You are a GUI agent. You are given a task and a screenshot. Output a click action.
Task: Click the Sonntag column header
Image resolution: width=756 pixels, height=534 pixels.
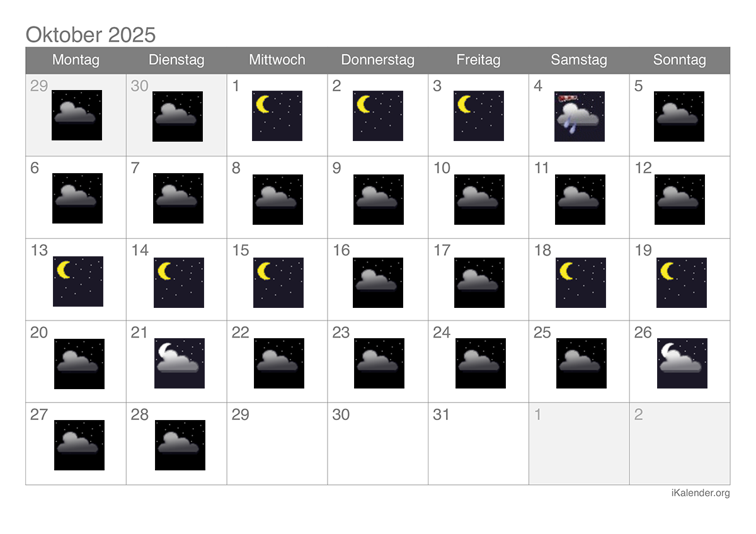(679, 60)
